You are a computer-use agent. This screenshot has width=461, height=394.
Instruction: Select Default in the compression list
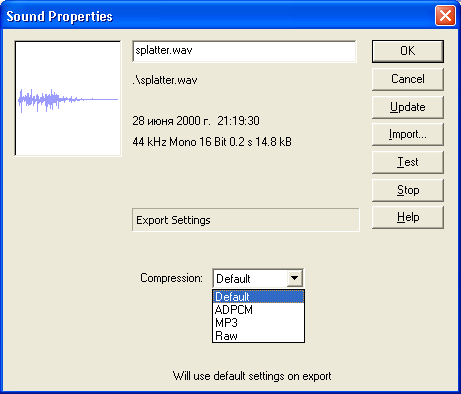[259, 297]
